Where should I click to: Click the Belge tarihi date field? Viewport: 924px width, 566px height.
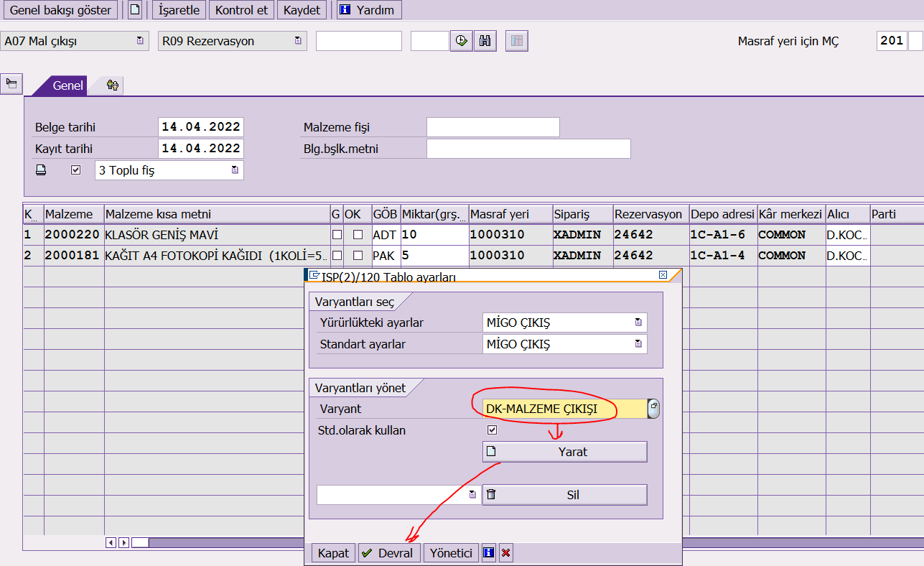tap(200, 127)
